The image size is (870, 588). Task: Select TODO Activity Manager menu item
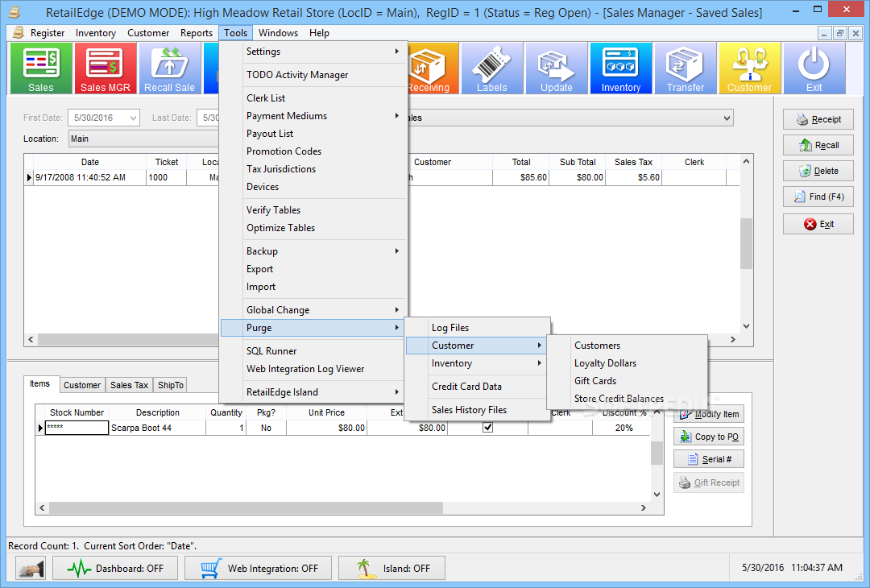tap(314, 75)
